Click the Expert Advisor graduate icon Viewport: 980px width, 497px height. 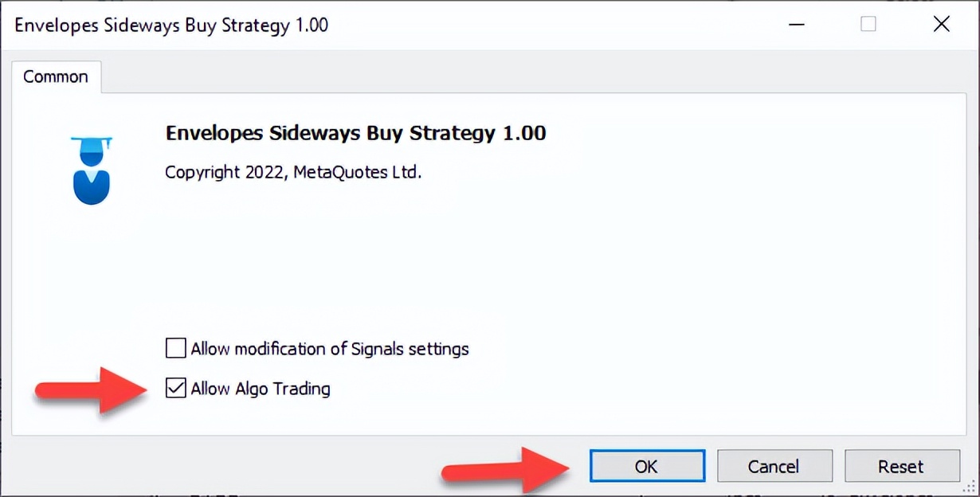(x=91, y=170)
